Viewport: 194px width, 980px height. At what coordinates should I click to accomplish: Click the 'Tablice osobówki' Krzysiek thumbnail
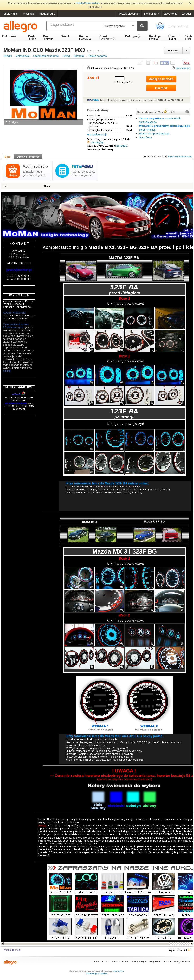138,904
